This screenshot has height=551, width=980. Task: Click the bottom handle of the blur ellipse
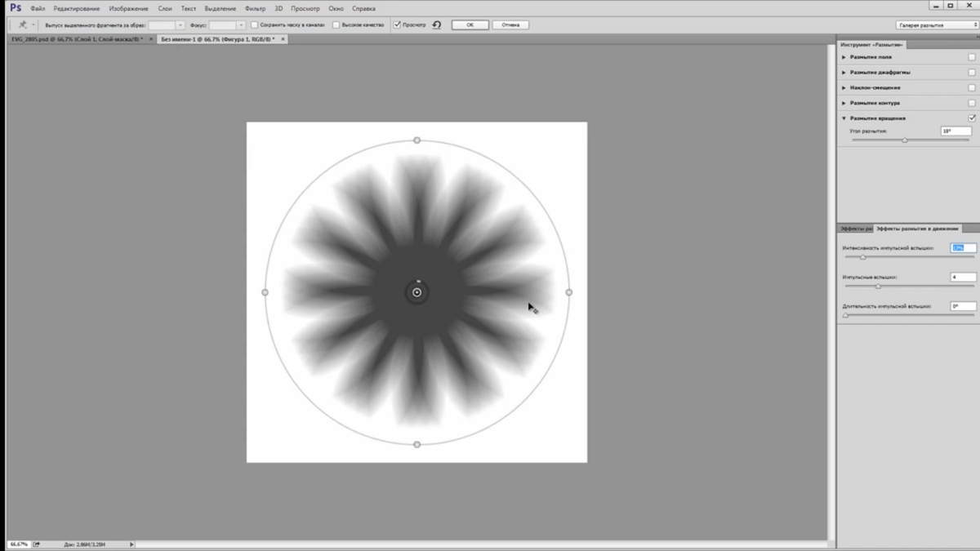tap(417, 444)
